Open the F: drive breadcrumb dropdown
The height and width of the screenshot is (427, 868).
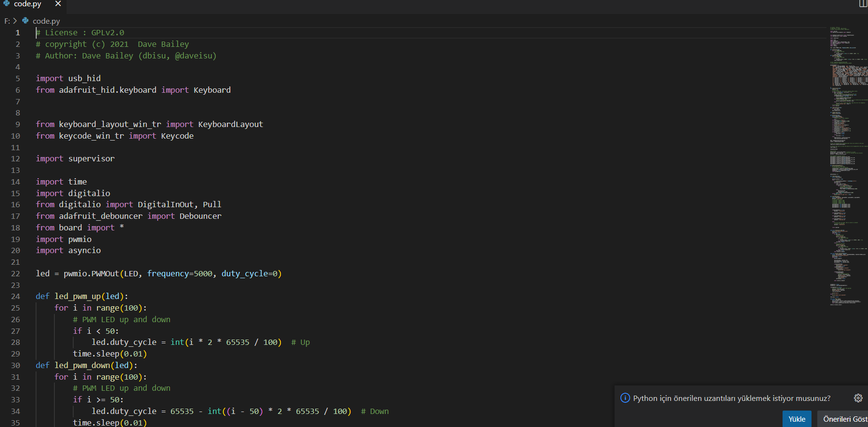tap(7, 21)
